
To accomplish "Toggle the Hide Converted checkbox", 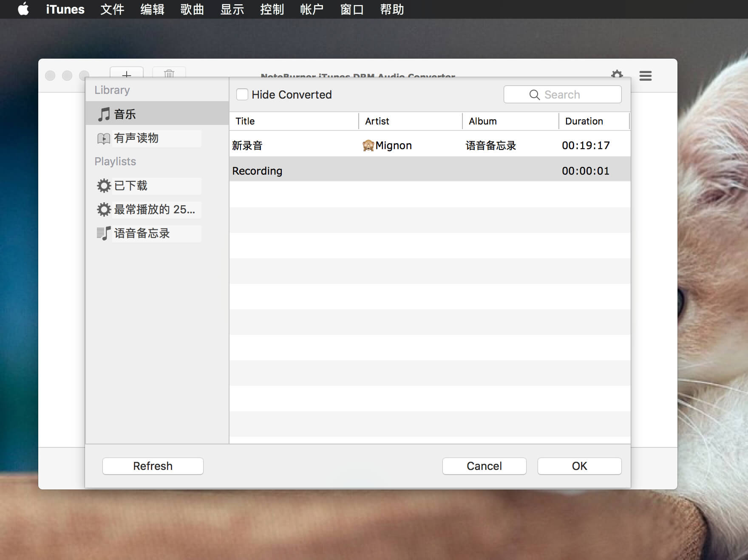I will [x=242, y=94].
